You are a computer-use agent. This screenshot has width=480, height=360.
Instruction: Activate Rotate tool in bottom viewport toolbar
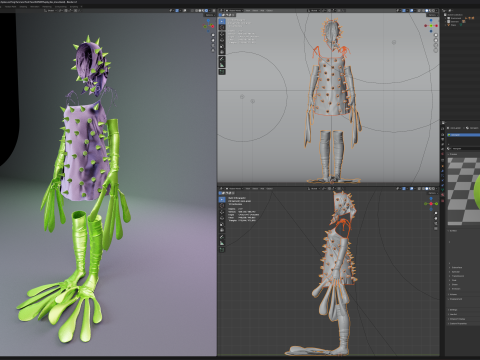point(222,218)
